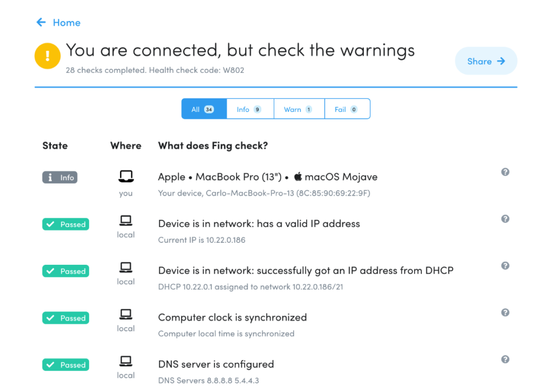Toggle the Info badge on the MacBook row
This screenshot has width=536, height=392.
tap(60, 177)
